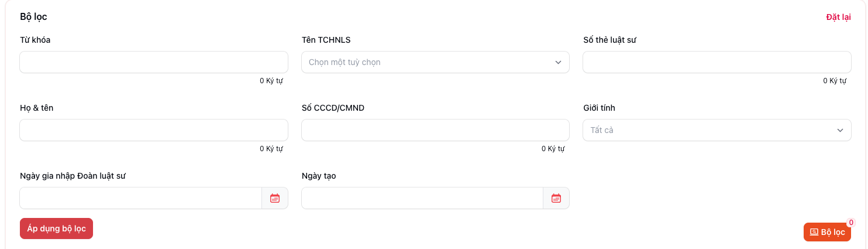The height and width of the screenshot is (249, 868).
Task: Click the chevron arrow in Tên TCHNLS field
Action: point(558,62)
